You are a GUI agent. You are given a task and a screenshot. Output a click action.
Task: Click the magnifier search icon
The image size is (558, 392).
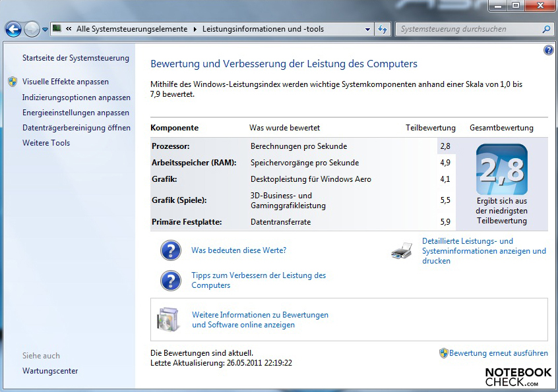tap(546, 29)
